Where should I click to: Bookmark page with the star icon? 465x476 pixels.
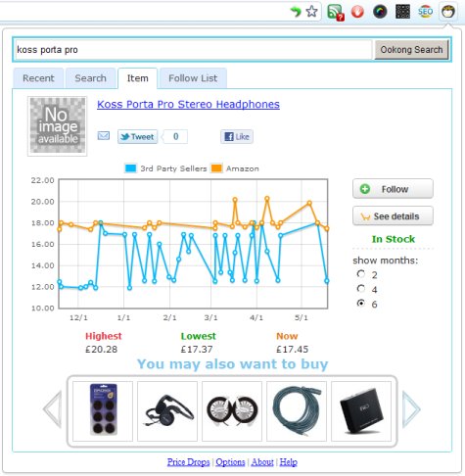tap(311, 12)
